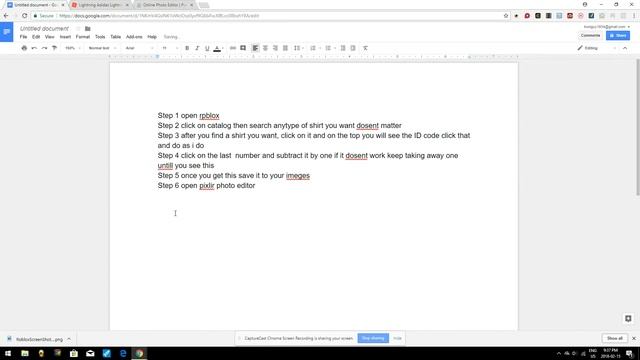Toggle Bold formatting
The height and width of the screenshot is (360, 640).
(187, 48)
